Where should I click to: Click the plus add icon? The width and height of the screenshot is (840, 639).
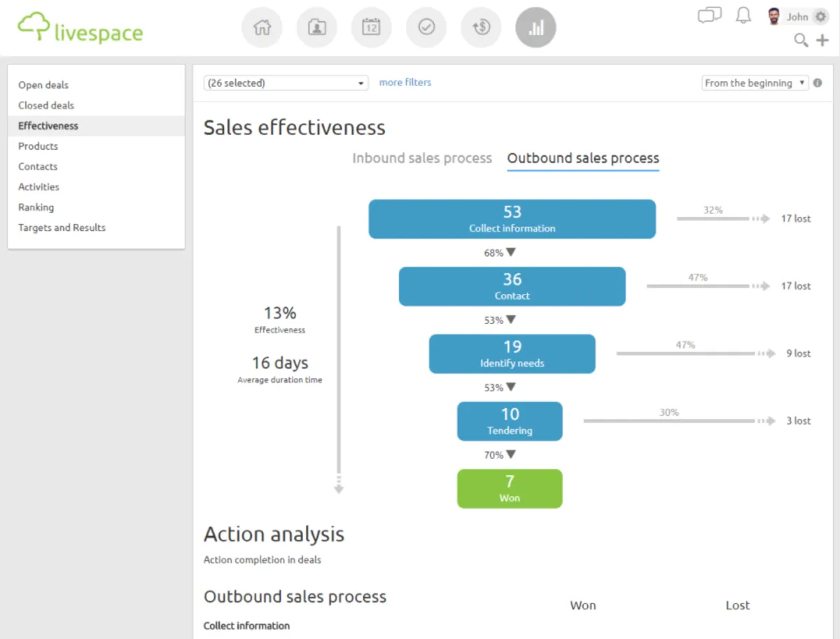822,41
